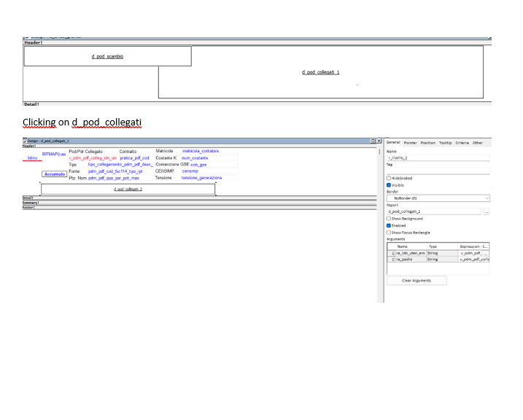Switch to the Pointer tab
The height and width of the screenshot is (420, 523).
(411, 143)
